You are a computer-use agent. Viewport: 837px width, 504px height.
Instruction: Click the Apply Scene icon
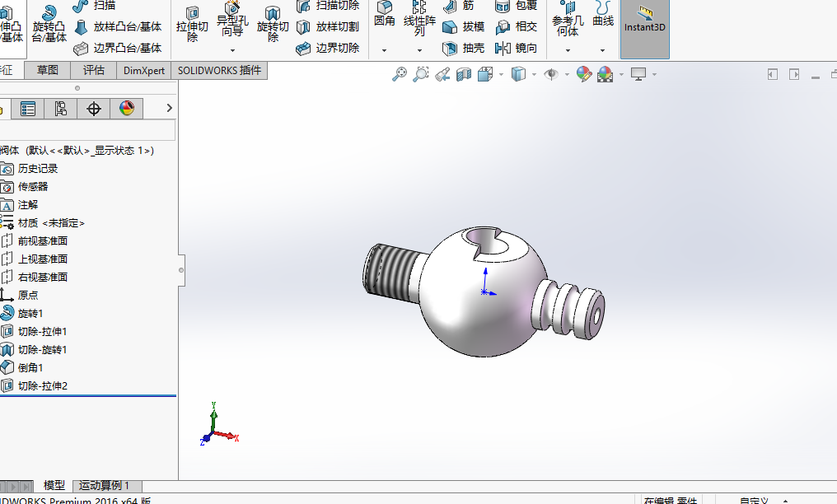coord(605,74)
